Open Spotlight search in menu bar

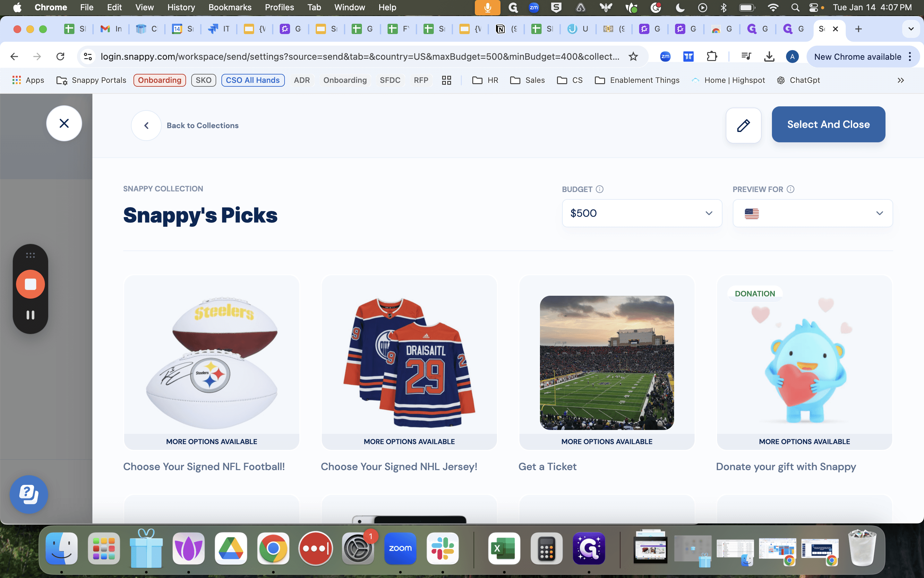click(x=795, y=7)
